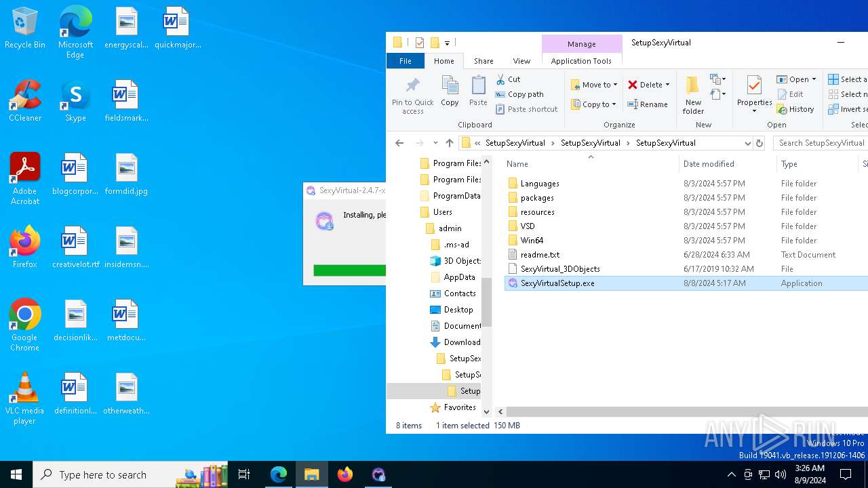This screenshot has height=488, width=868.
Task: Click installer progress bar
Action: [349, 270]
